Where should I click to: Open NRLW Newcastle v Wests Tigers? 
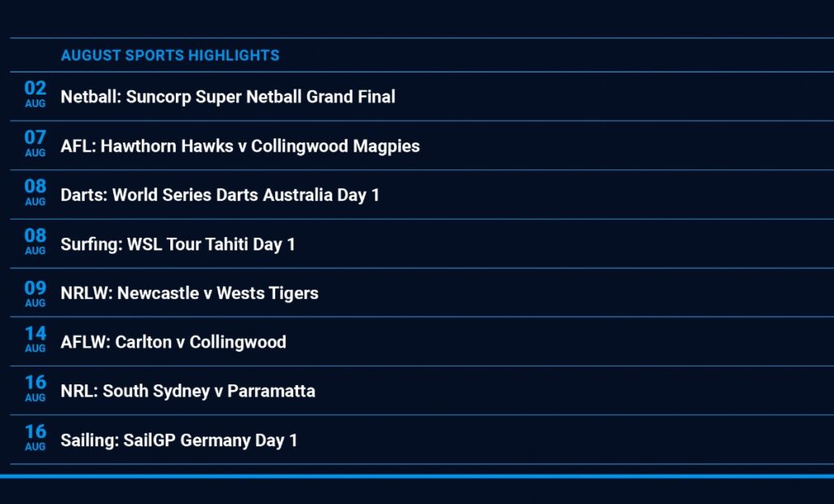(x=189, y=293)
